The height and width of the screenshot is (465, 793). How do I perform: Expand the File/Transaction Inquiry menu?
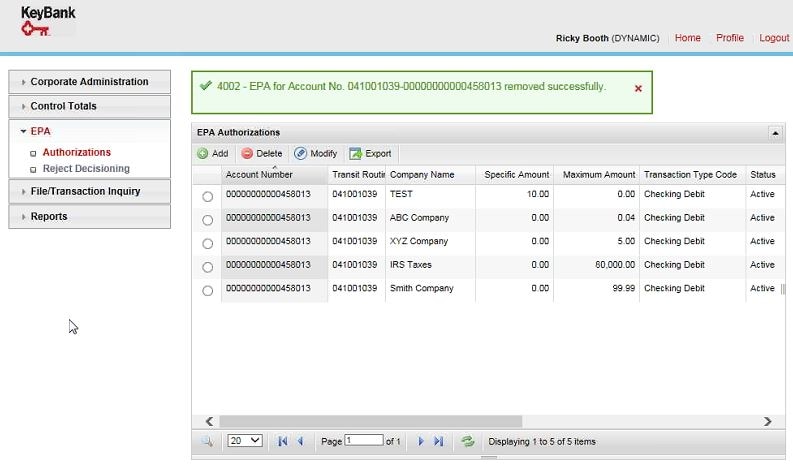click(x=90, y=192)
